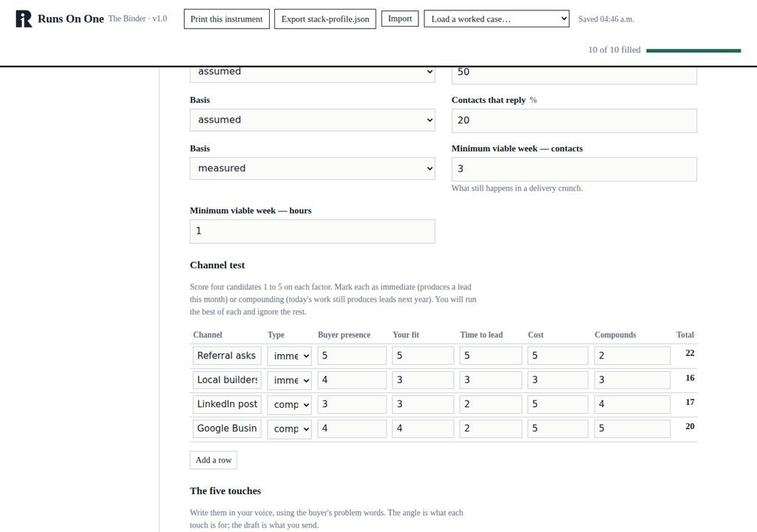Screen dimensions: 757x532
Task: Open Load a worked case dropdown
Action: (496, 18)
